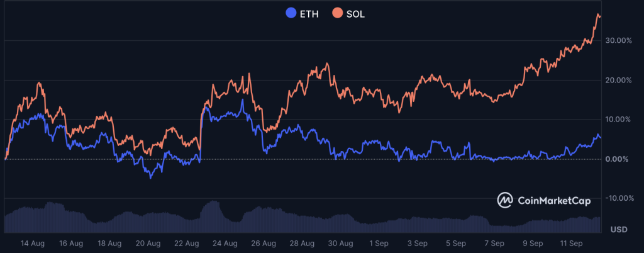644x253 pixels.
Task: Click the orange SOL legend dot
Action: coord(337,14)
